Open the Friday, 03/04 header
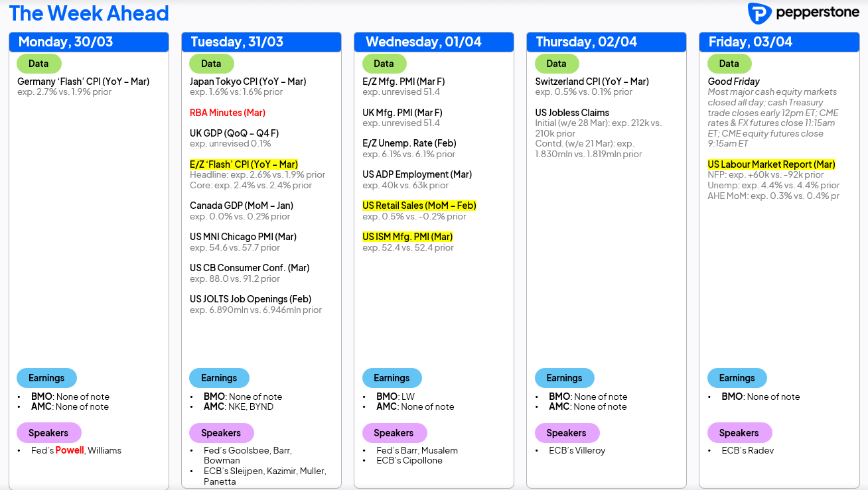The width and height of the screenshot is (868, 490). [x=750, y=42]
